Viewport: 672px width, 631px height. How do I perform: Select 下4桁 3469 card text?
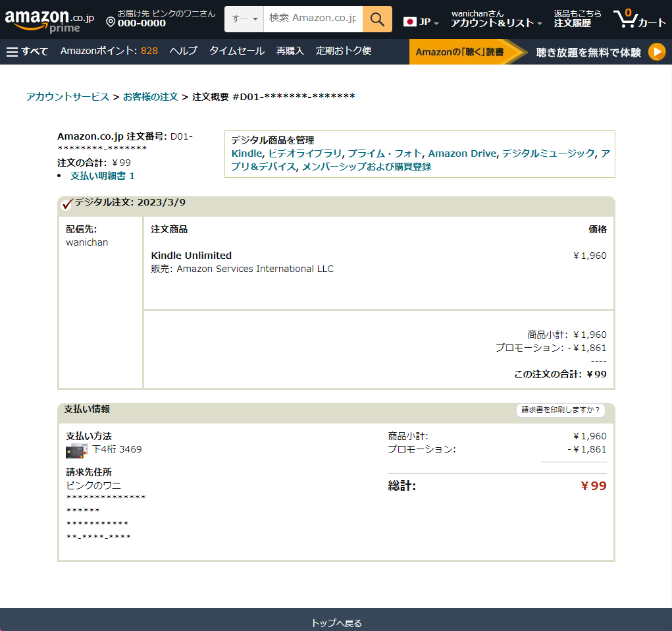click(117, 449)
